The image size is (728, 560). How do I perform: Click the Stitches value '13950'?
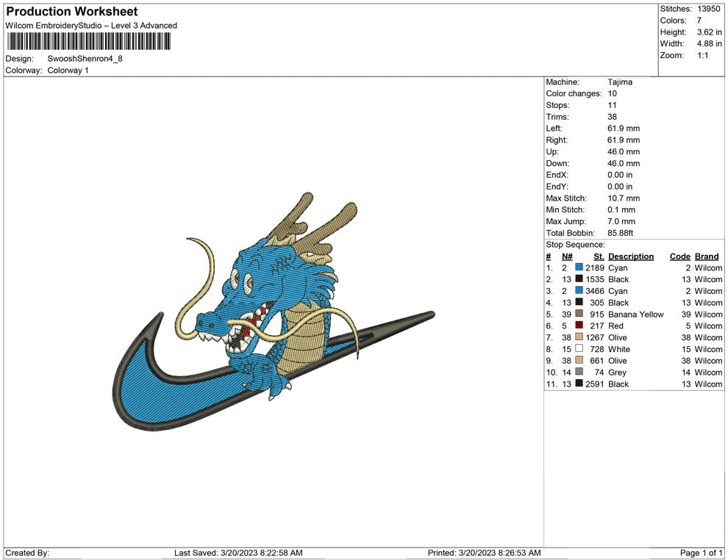pos(708,9)
